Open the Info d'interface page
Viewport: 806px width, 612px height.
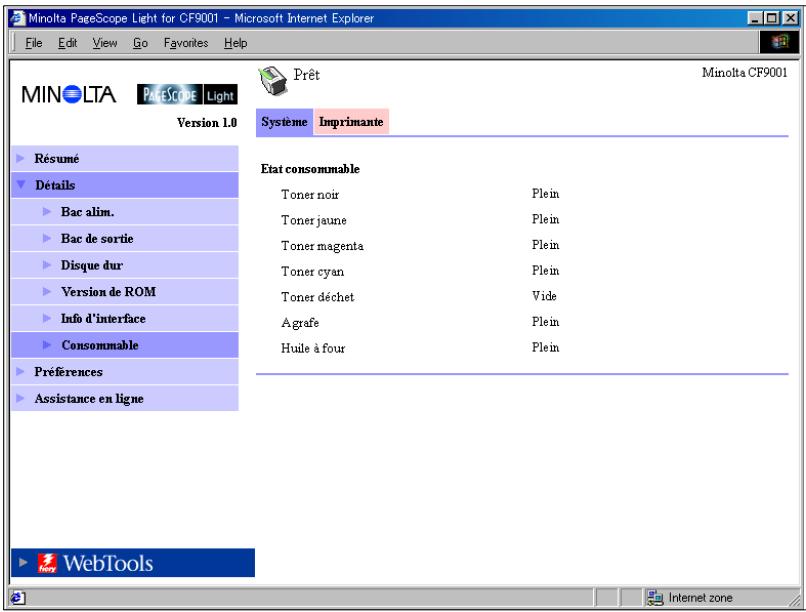tap(103, 319)
